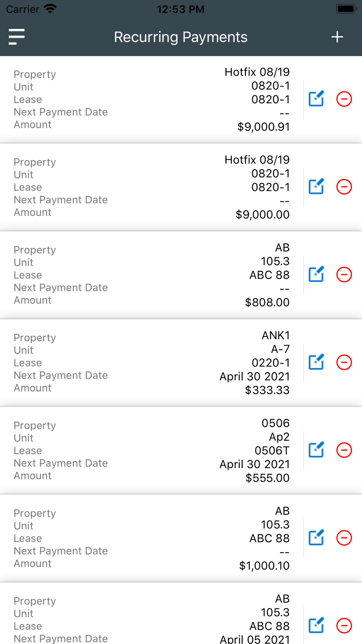This screenshot has height=644, width=362.
Task: Edit the ANK1 property payment
Action: [316, 362]
